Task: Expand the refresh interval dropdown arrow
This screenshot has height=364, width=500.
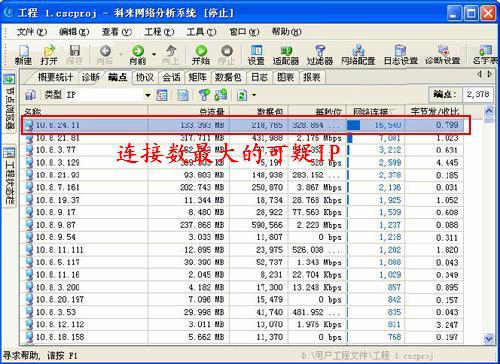Action: (254, 95)
